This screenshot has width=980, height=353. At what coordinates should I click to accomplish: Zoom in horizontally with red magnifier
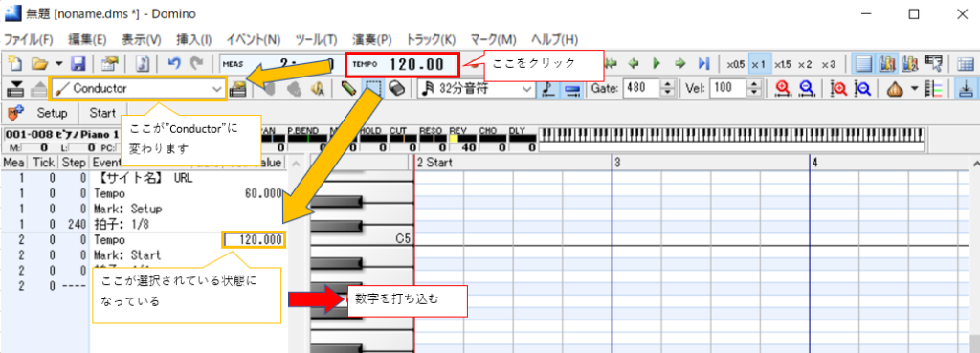point(784,89)
